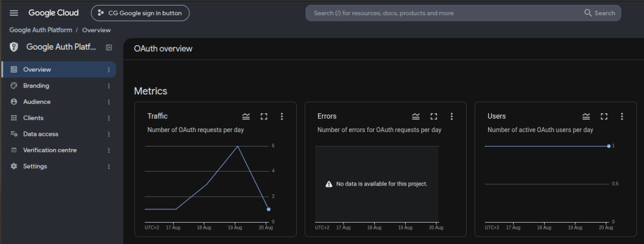Click the Verification centre check icon
The height and width of the screenshot is (244, 644).
click(x=14, y=150)
